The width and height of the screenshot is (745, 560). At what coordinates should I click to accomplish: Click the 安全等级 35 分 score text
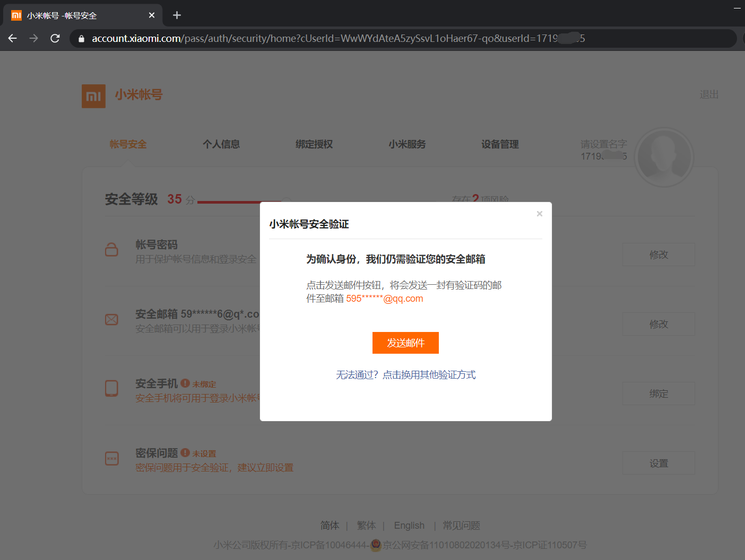[x=150, y=199]
